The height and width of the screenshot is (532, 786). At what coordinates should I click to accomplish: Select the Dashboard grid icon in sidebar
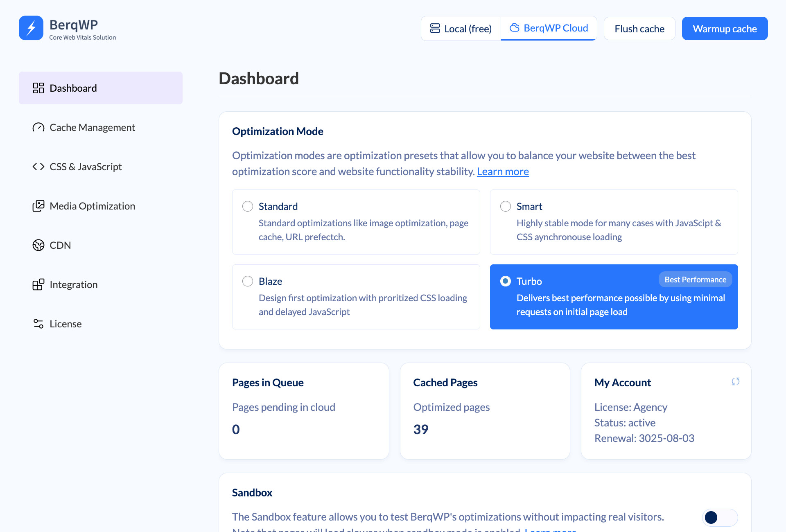38,88
